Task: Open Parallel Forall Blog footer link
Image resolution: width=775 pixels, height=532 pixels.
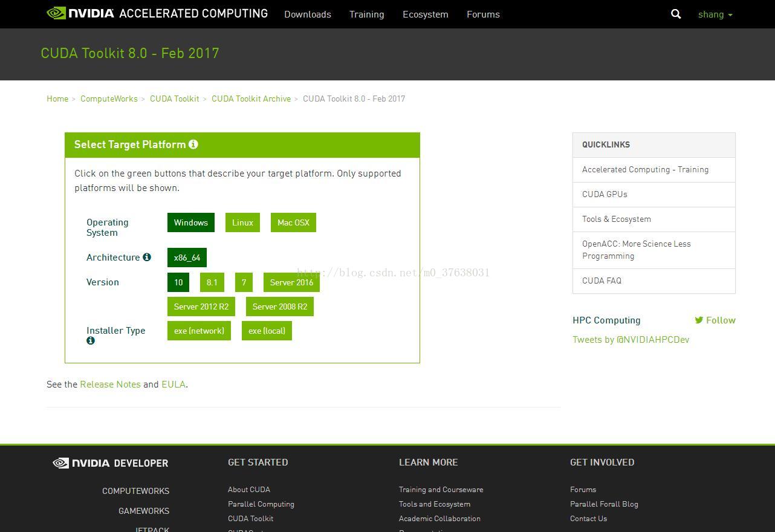Action: (604, 504)
